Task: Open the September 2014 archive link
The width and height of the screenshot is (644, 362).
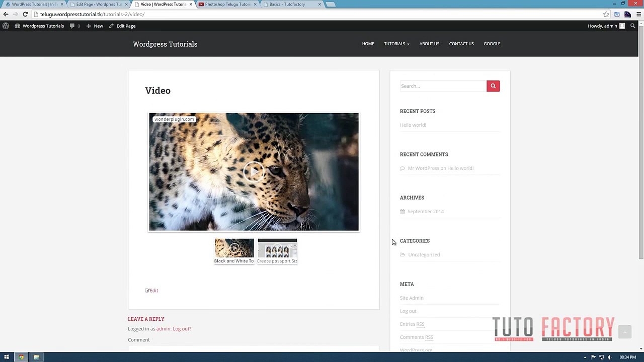Action: pos(426,211)
